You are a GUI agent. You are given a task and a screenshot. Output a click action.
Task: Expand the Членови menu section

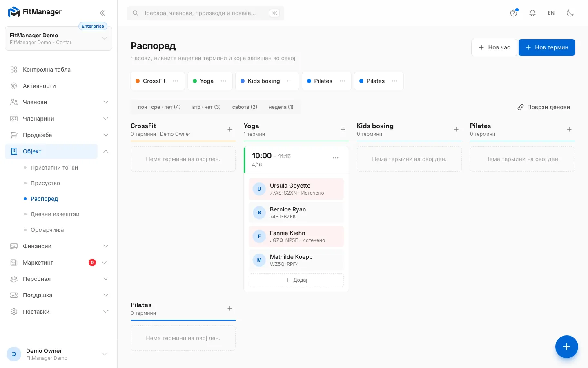58,102
